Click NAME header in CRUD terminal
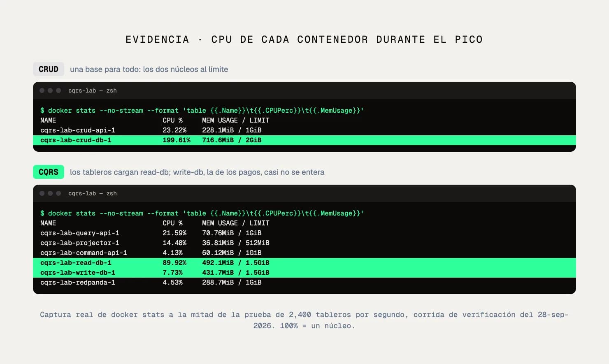609x364 pixels. 48,120
